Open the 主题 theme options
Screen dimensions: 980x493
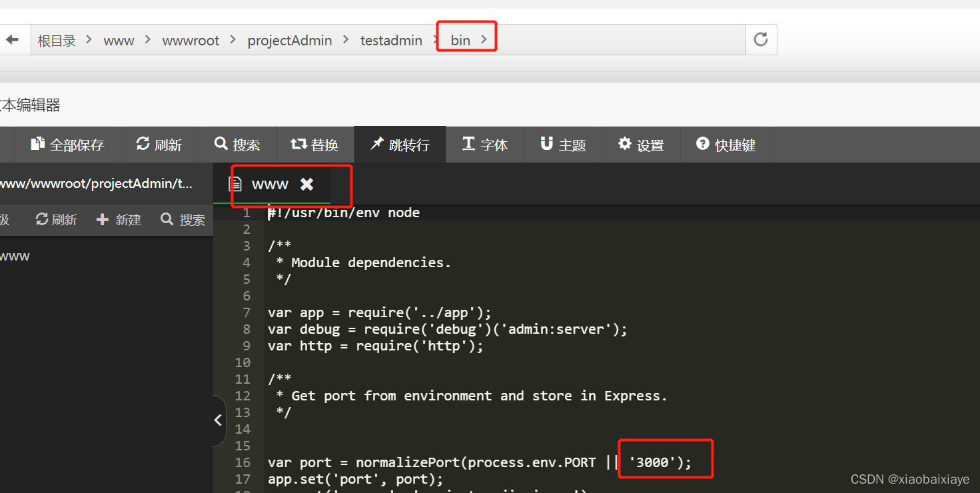pyautogui.click(x=563, y=145)
